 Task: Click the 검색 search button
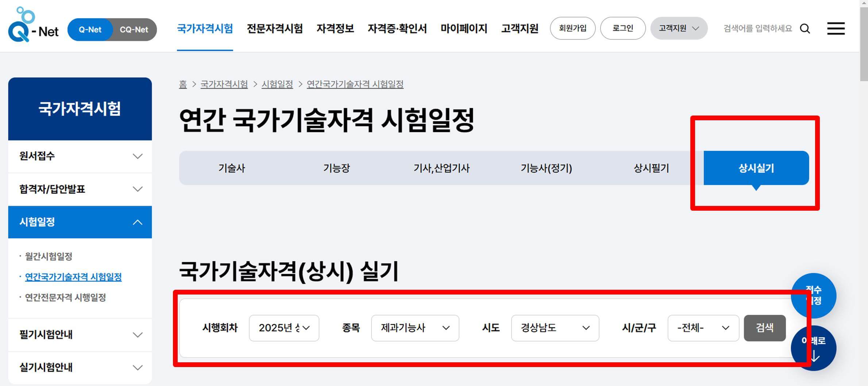click(x=765, y=328)
